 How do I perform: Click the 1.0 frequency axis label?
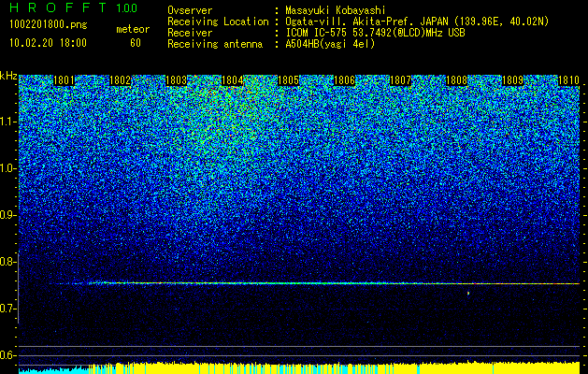point(7,168)
